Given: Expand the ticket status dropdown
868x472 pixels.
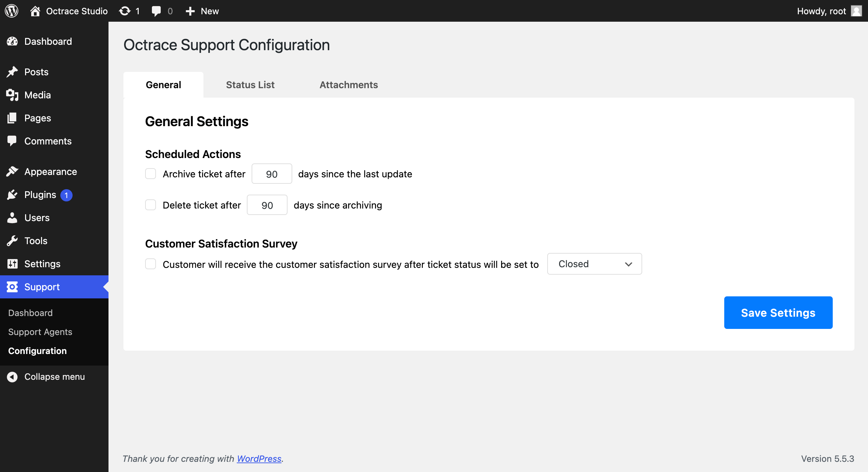Looking at the screenshot, I should 593,263.
